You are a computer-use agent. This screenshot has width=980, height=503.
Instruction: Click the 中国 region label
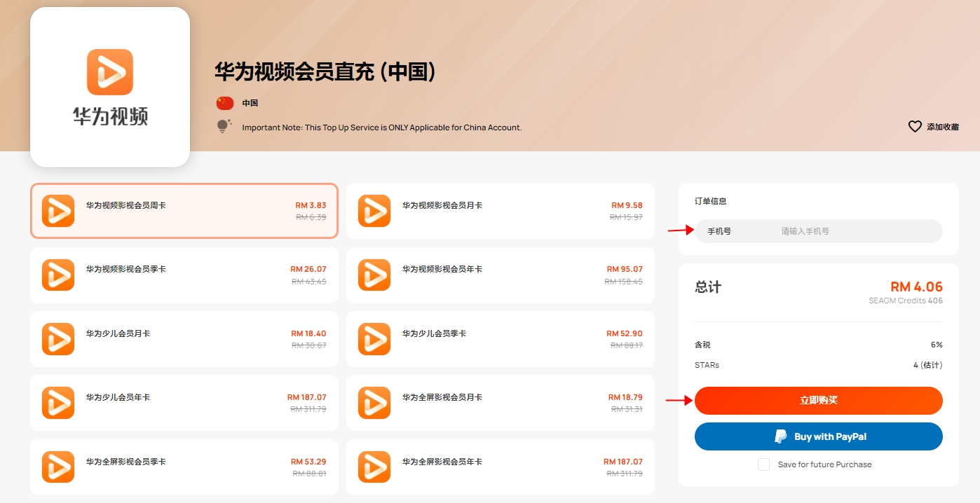[x=250, y=103]
